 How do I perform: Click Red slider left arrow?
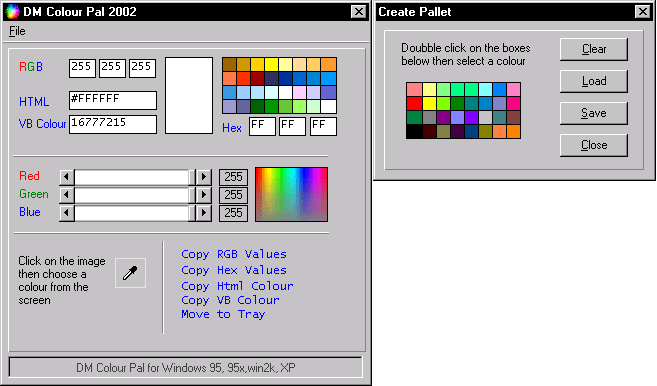[67, 177]
